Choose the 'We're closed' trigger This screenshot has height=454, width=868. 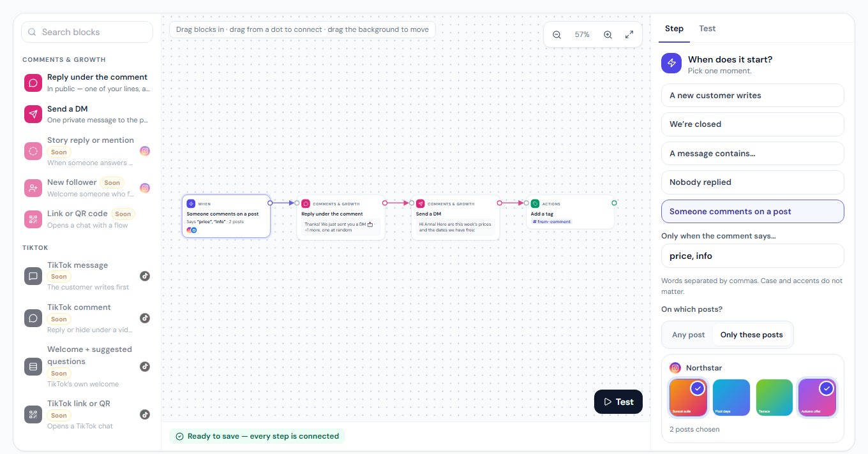[752, 124]
